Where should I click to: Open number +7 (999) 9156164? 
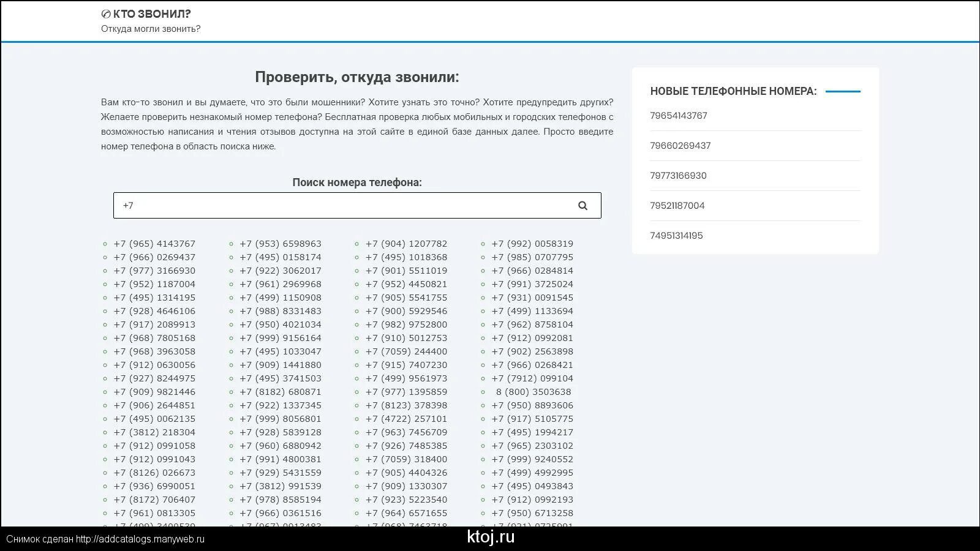(281, 338)
